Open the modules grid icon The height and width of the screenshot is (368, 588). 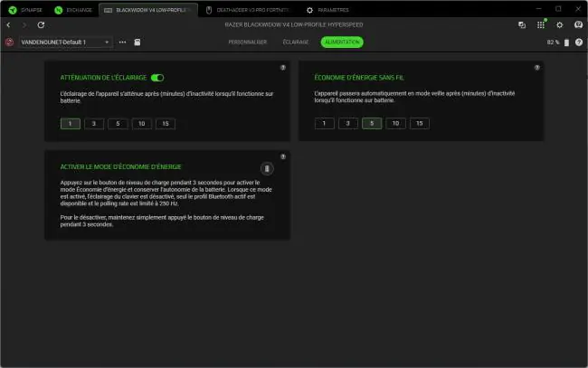(541, 24)
